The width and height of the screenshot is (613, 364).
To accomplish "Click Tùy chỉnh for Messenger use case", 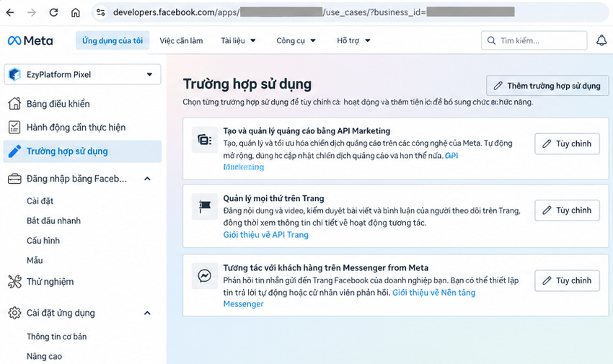I will [567, 280].
